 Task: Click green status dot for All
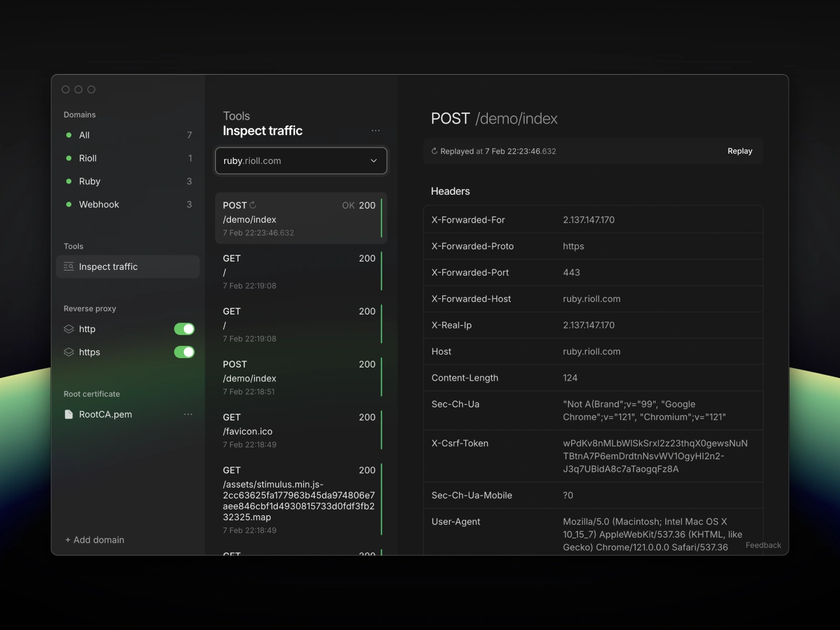click(x=69, y=135)
